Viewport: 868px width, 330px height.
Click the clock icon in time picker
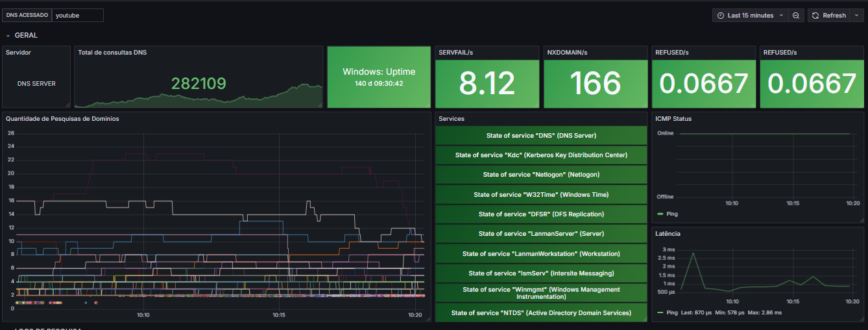(721, 15)
